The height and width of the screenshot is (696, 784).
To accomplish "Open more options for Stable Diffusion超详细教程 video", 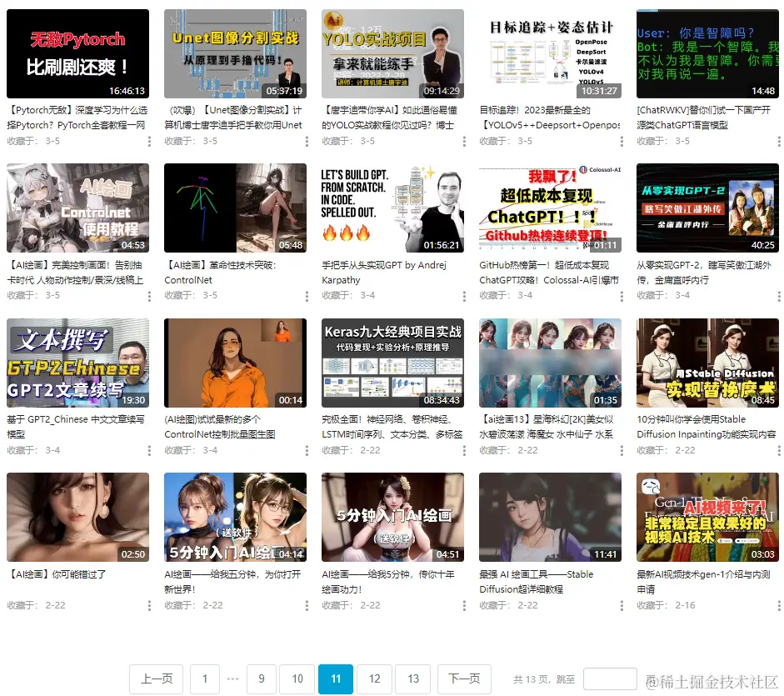I will [x=622, y=606].
